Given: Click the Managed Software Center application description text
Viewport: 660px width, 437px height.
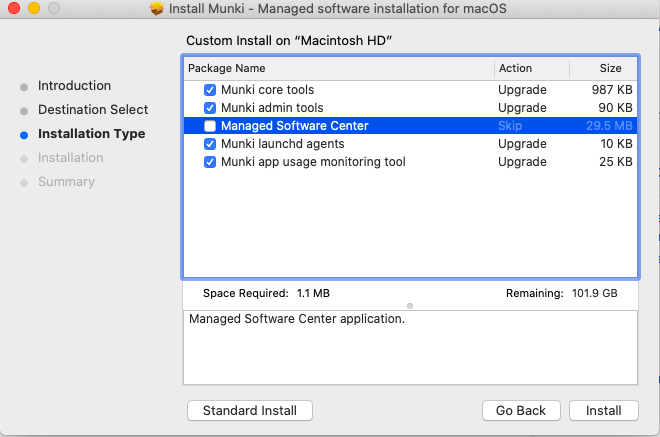Looking at the screenshot, I should click(297, 319).
